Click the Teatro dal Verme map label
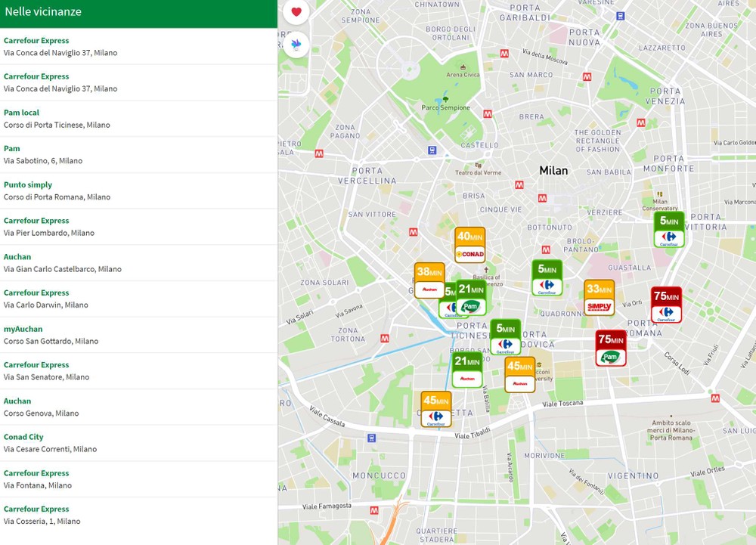The width and height of the screenshot is (756, 545). click(479, 172)
